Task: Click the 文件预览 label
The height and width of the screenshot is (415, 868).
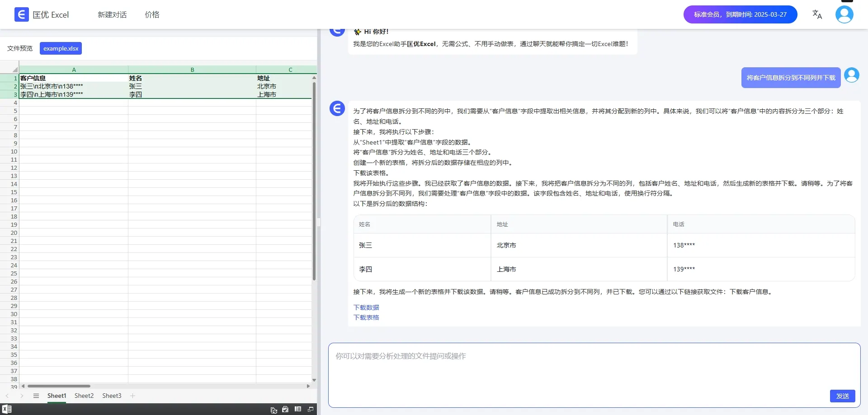Action: coord(20,48)
